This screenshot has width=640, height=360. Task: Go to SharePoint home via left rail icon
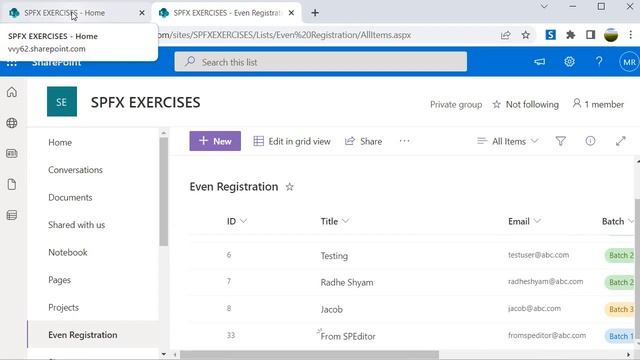(x=12, y=92)
